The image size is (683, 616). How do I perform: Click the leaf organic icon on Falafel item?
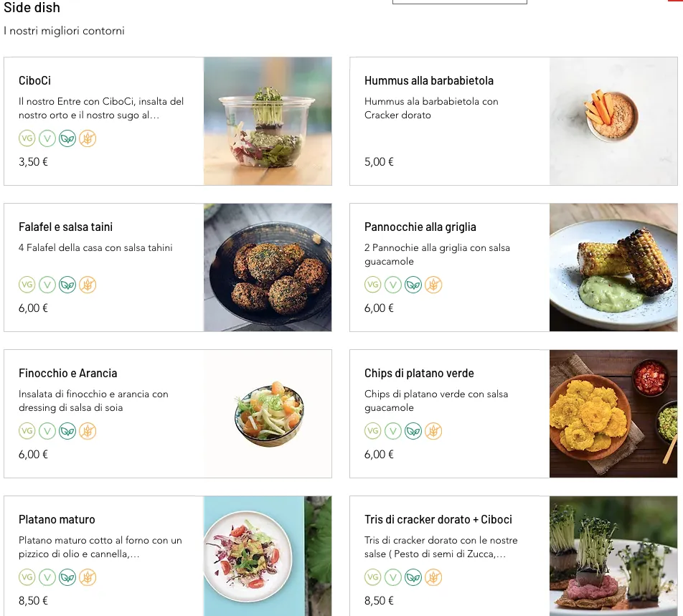[x=67, y=285]
